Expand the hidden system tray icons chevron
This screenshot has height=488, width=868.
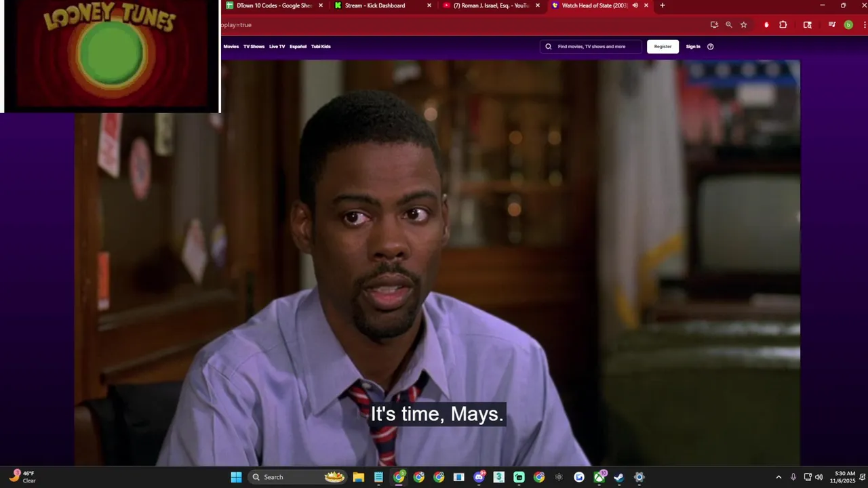pyautogui.click(x=778, y=477)
